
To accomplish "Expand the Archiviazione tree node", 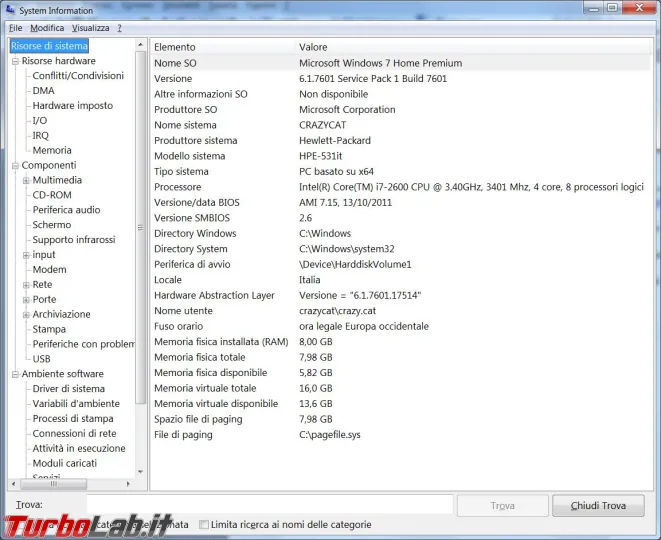I will tap(26, 314).
